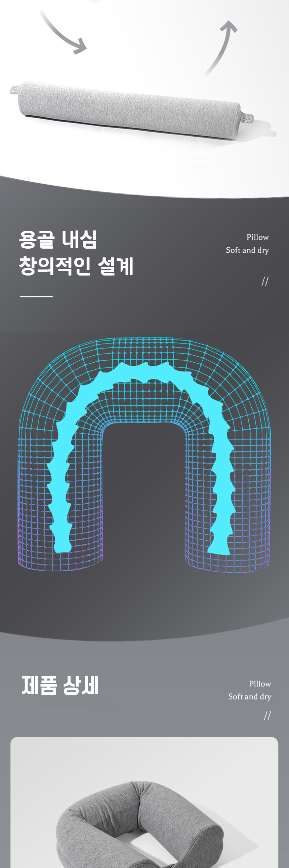Click the double-slash mark under first 'Soft and dry'
Screen dimensions: 289x868
tap(265, 281)
